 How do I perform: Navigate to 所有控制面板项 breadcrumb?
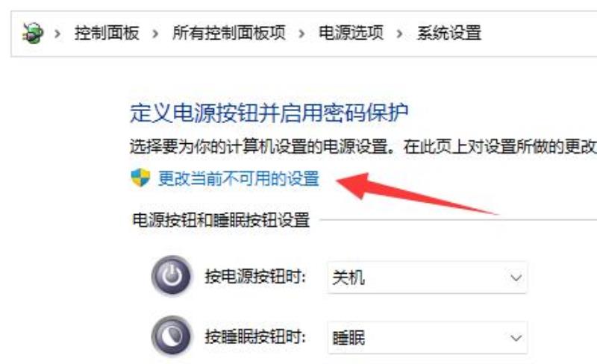click(x=229, y=33)
